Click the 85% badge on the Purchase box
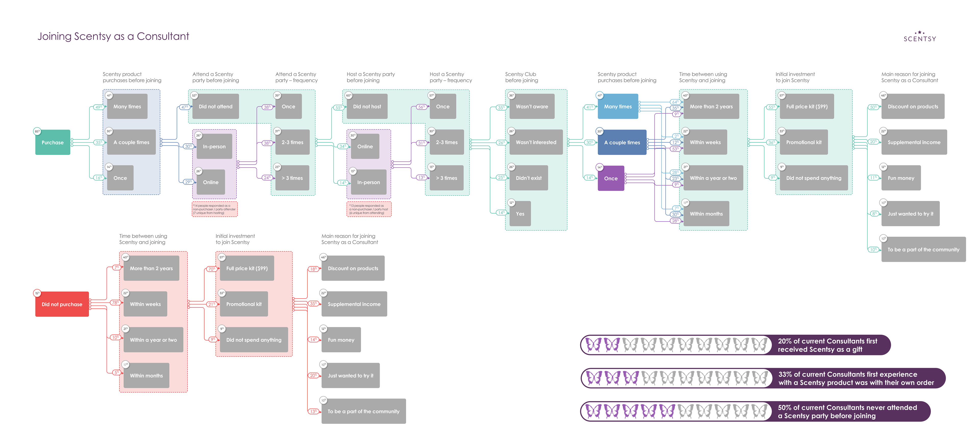The height and width of the screenshot is (446, 980). tap(37, 132)
